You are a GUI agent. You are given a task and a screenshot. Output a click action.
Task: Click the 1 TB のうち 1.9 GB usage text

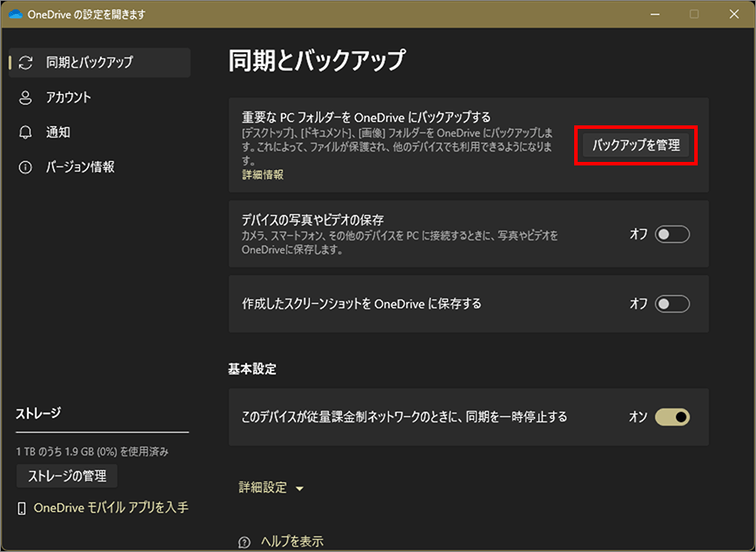pos(92,452)
